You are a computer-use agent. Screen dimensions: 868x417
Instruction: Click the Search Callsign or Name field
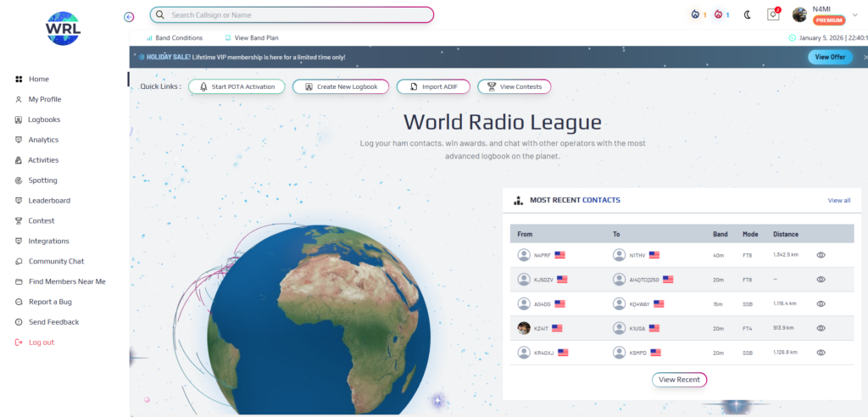coord(292,15)
